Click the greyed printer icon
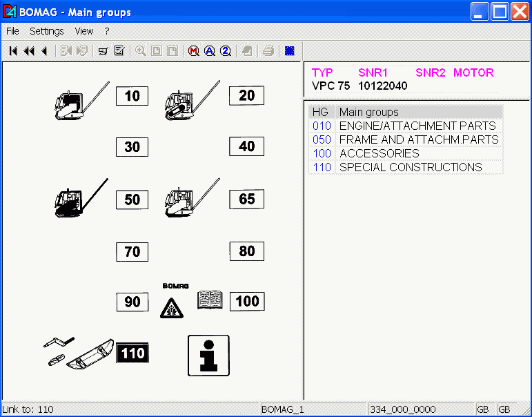This screenshot has width=532, height=417. point(268,51)
